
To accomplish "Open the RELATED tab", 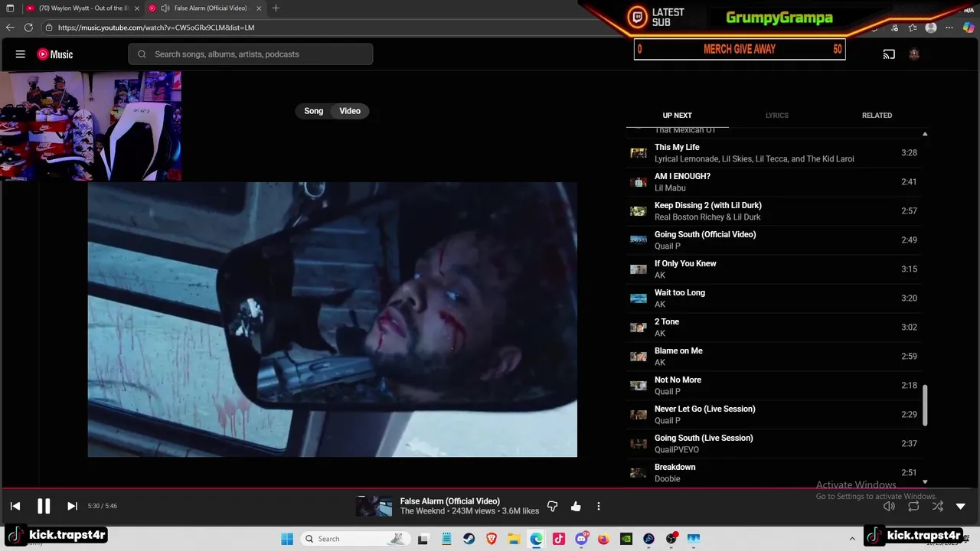I will (x=877, y=116).
